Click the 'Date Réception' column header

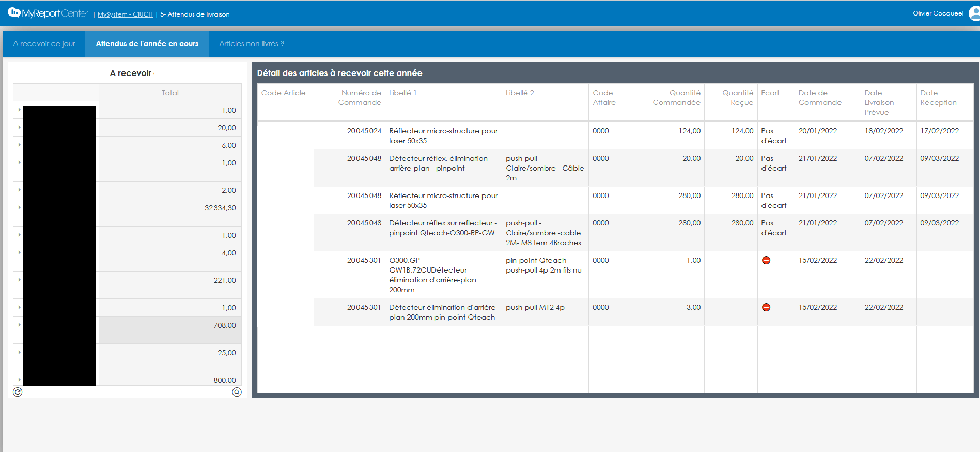click(x=938, y=98)
